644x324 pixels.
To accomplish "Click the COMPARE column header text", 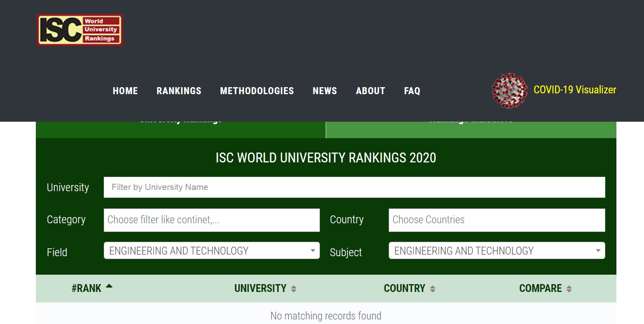I will point(540,288).
